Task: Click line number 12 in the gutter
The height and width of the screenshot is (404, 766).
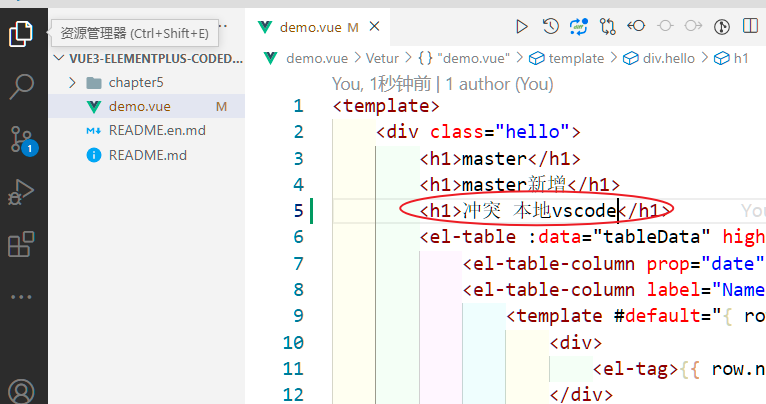Action: (x=293, y=394)
